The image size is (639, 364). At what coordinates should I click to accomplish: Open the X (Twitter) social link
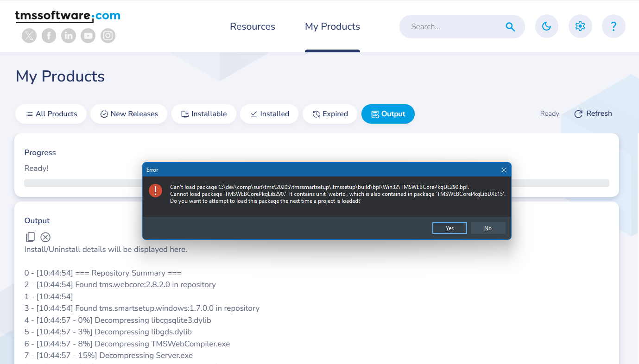(x=29, y=36)
